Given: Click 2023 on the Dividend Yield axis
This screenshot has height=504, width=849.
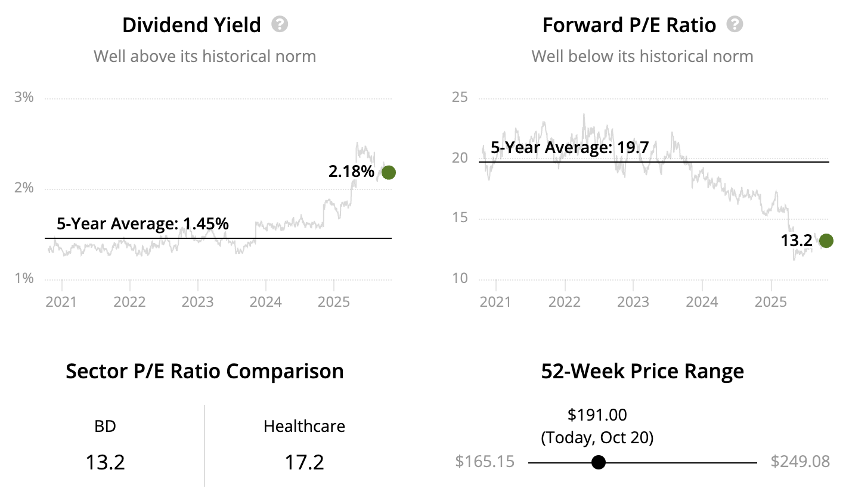Looking at the screenshot, I should (197, 301).
